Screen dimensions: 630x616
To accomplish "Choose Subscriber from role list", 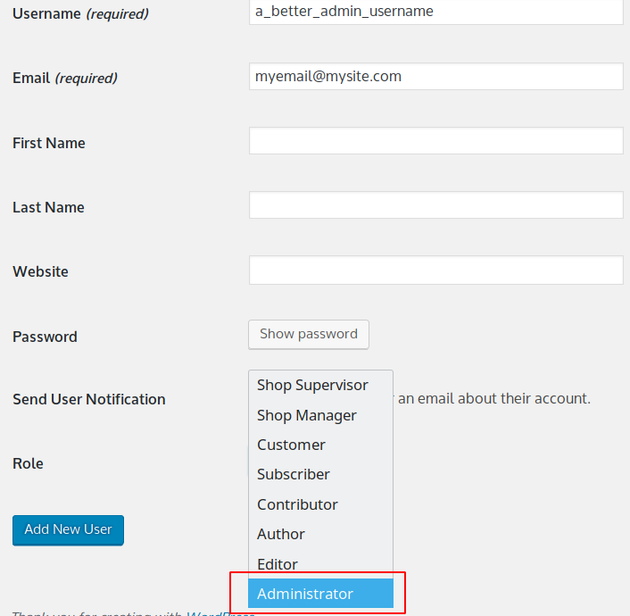I will pyautogui.click(x=321, y=475).
